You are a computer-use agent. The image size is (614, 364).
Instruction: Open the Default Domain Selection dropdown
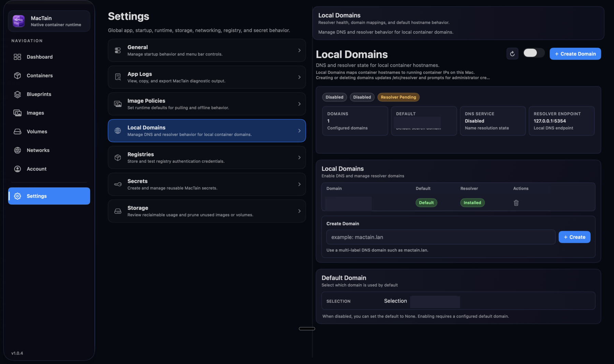point(435,302)
